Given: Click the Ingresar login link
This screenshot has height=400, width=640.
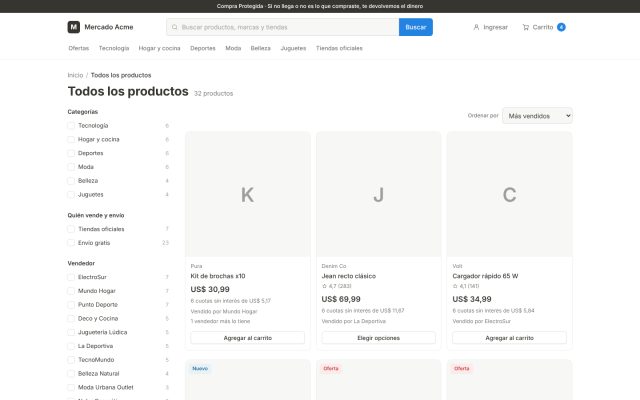Looking at the screenshot, I should [490, 27].
